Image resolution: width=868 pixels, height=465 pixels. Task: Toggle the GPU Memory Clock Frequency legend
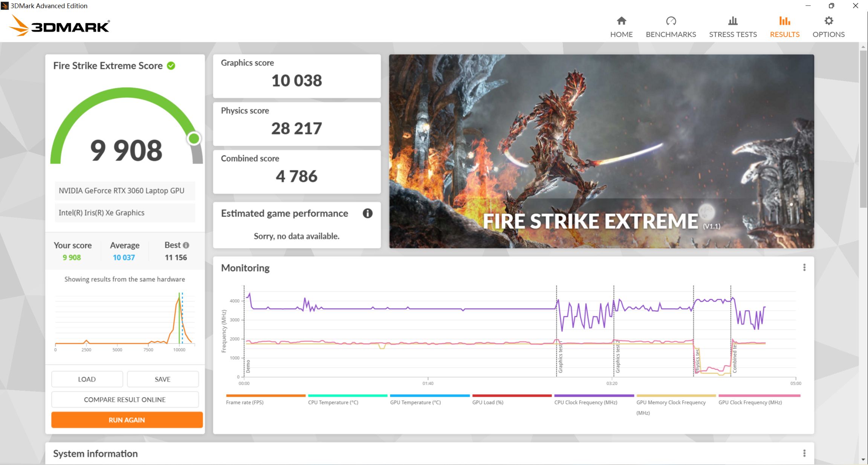(671, 402)
